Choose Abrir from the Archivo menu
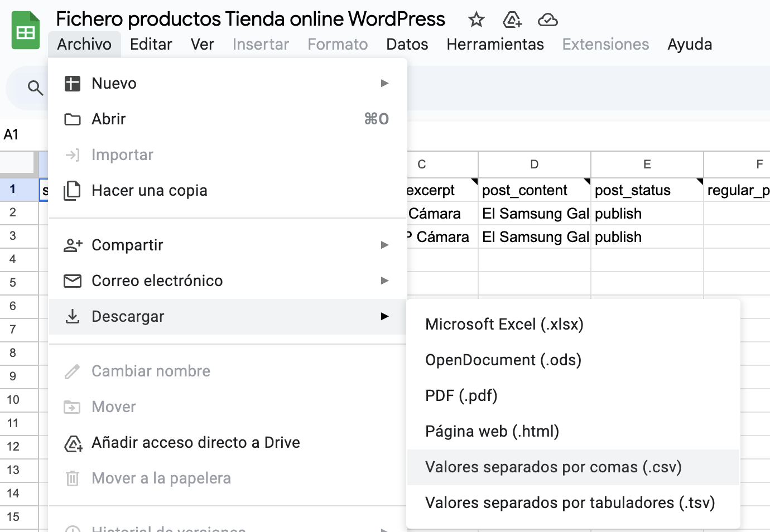 (228, 119)
